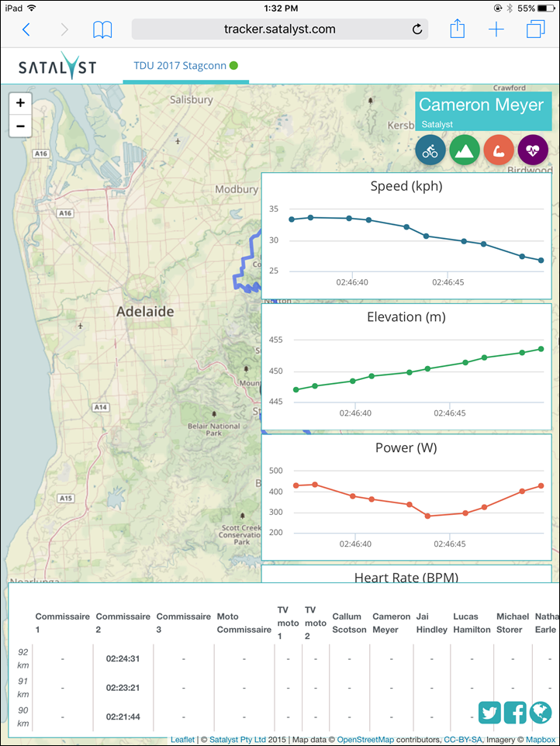Zoom in on the map
560x746 pixels.
pos(20,103)
